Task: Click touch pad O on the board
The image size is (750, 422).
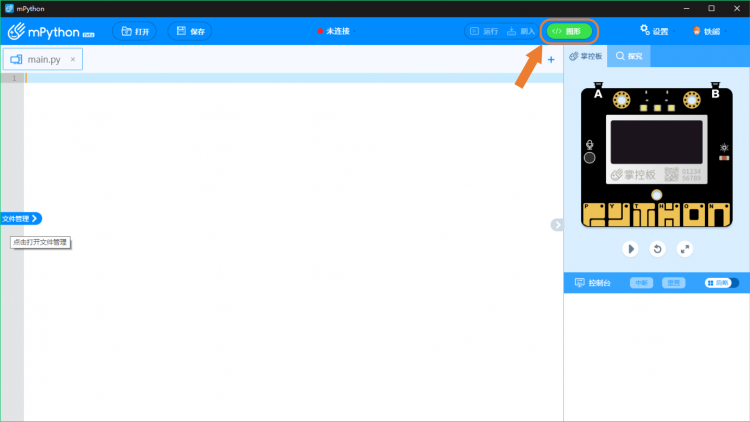Action: tap(694, 215)
